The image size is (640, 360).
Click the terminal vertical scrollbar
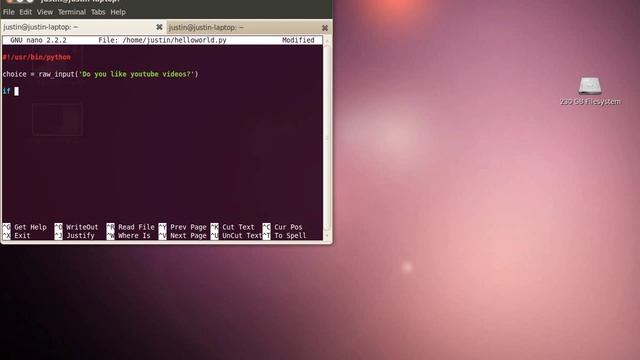tap(327, 138)
